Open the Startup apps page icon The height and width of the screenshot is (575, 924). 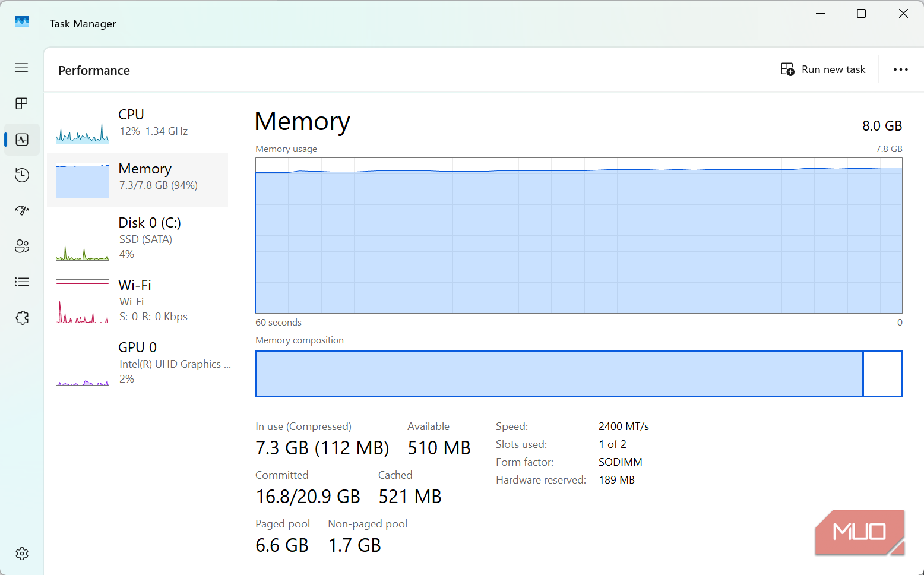[22, 210]
